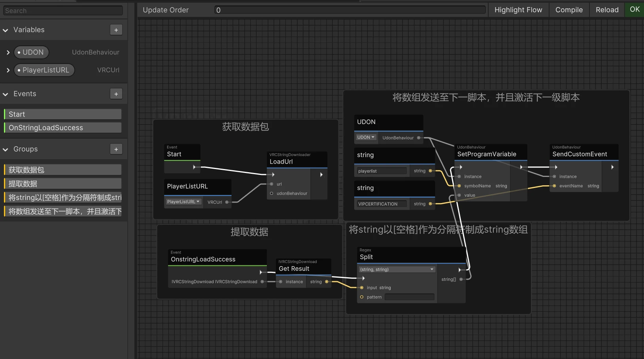644x359 pixels.
Task: Click string output port on Get Result
Action: (327, 282)
